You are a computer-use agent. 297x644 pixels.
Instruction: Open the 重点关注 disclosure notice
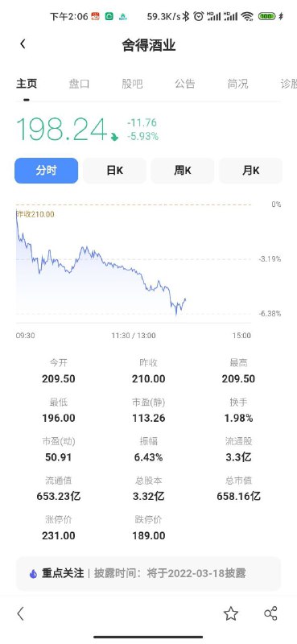(148, 573)
